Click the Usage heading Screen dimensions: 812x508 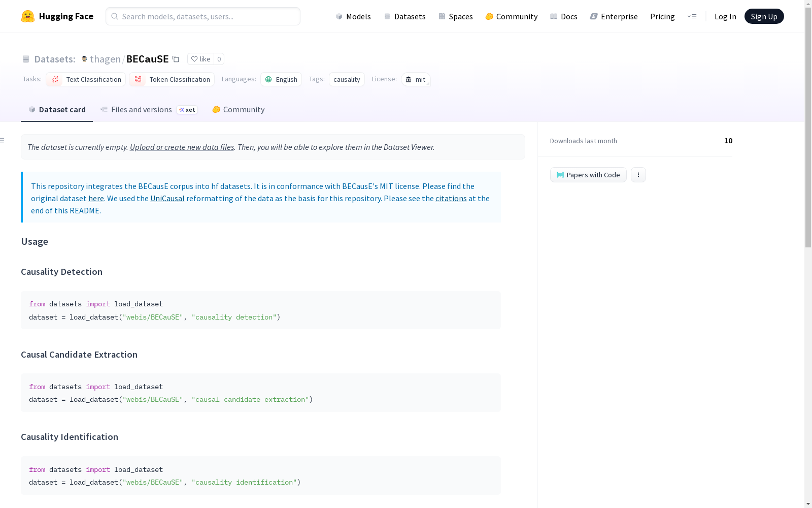coord(35,241)
